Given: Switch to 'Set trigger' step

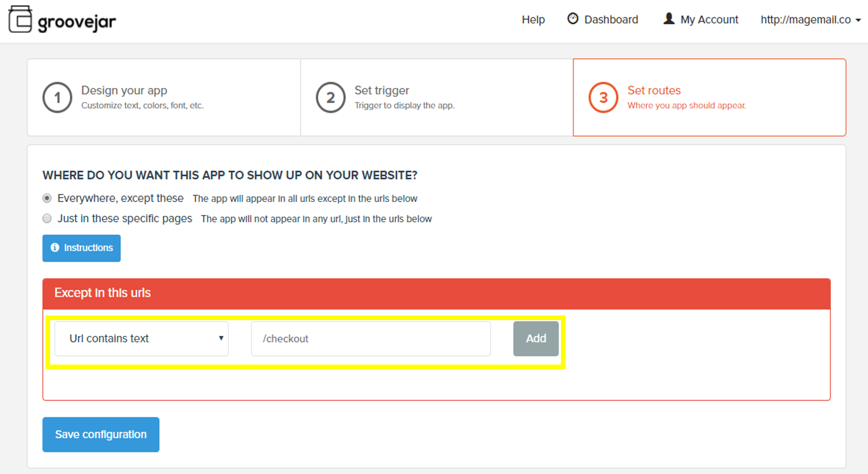Looking at the screenshot, I should 437,97.
